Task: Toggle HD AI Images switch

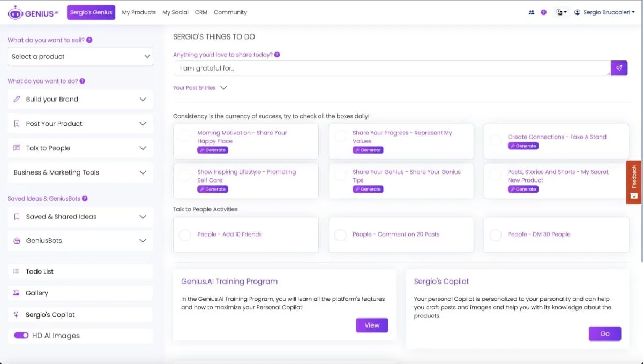Action: [21, 336]
